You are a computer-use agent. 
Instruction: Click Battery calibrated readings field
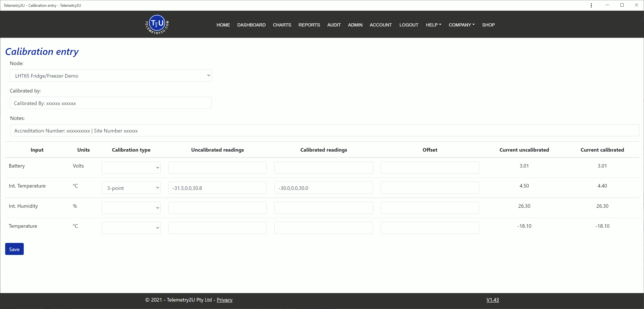pos(323,168)
